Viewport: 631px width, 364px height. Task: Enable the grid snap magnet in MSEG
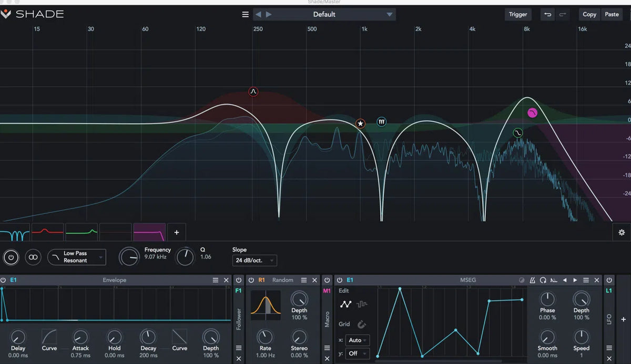click(362, 324)
